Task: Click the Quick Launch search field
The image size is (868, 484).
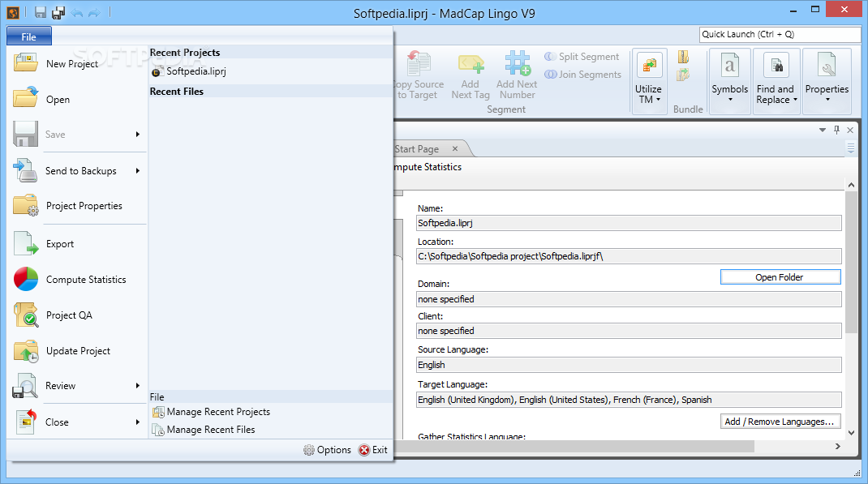Action: 780,34
